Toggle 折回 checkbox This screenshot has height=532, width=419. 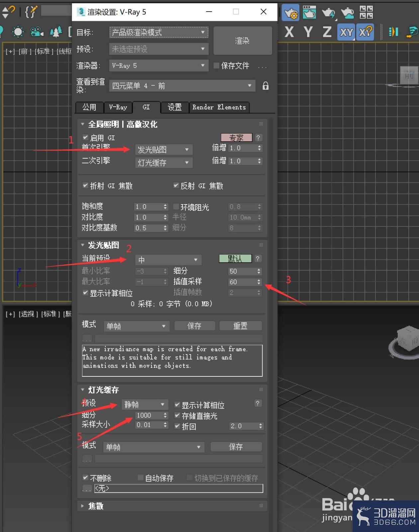pyautogui.click(x=177, y=426)
